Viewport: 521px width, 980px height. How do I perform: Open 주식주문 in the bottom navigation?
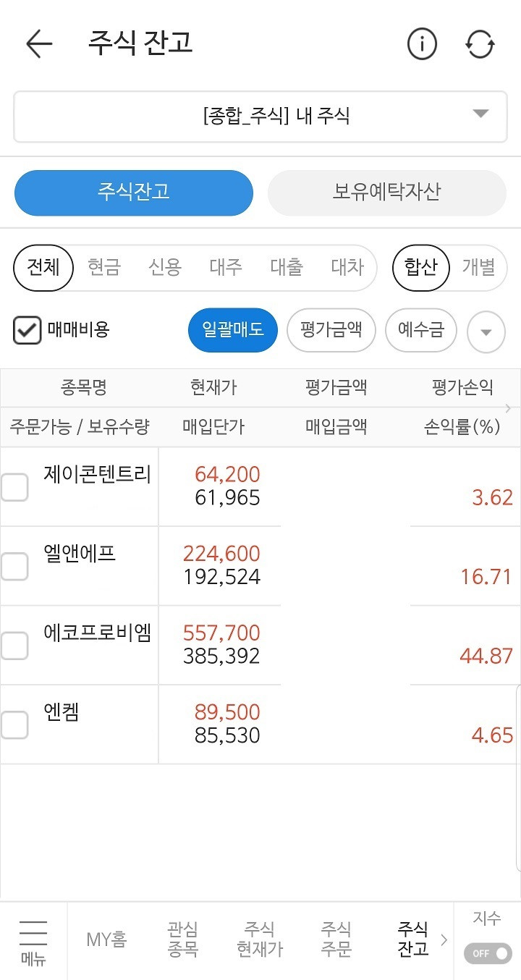pos(336,939)
